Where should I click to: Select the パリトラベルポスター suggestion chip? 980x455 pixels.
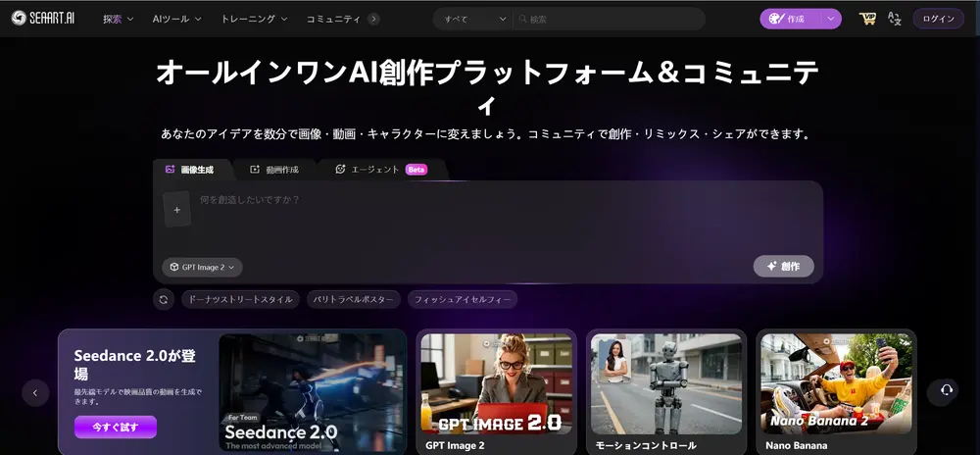(354, 299)
